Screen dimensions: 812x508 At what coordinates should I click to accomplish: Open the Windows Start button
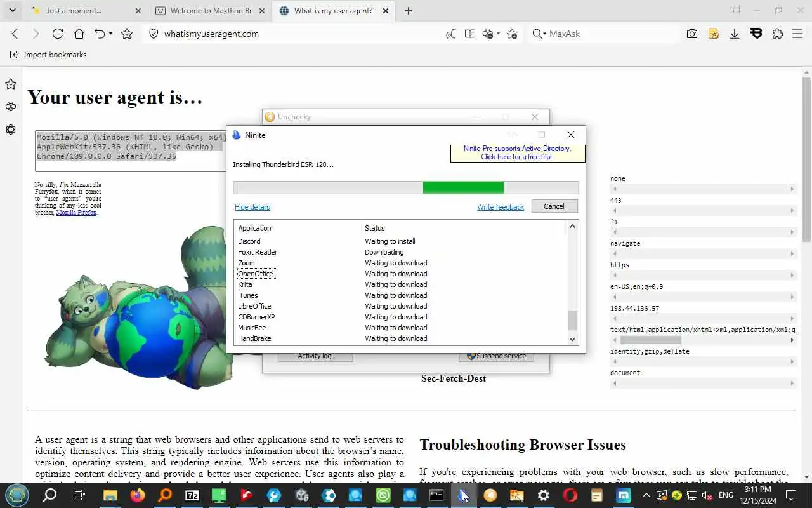click(x=17, y=495)
